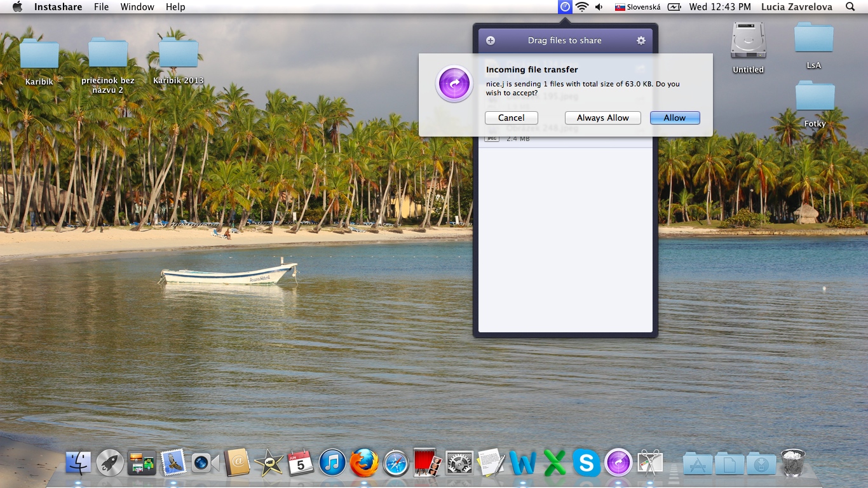Open the Help menu
This screenshot has width=868, height=488.
point(175,7)
